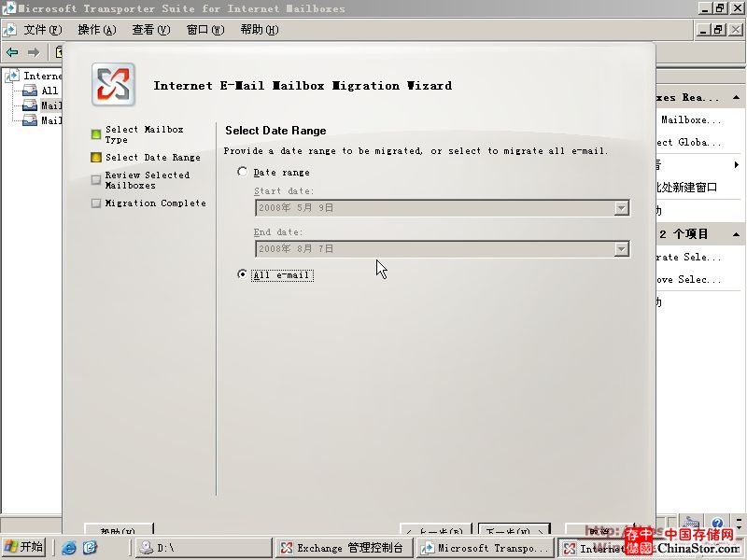The height and width of the screenshot is (560, 747).
Task: Click the help question mark icon
Action: [718, 523]
